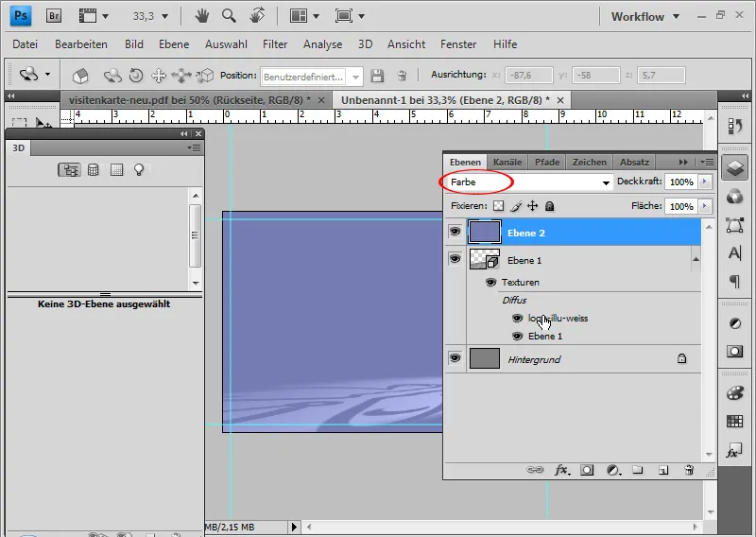Screen dimensions: 756x537
Task: Open Fläche slider arrow
Action: pyautogui.click(x=705, y=206)
